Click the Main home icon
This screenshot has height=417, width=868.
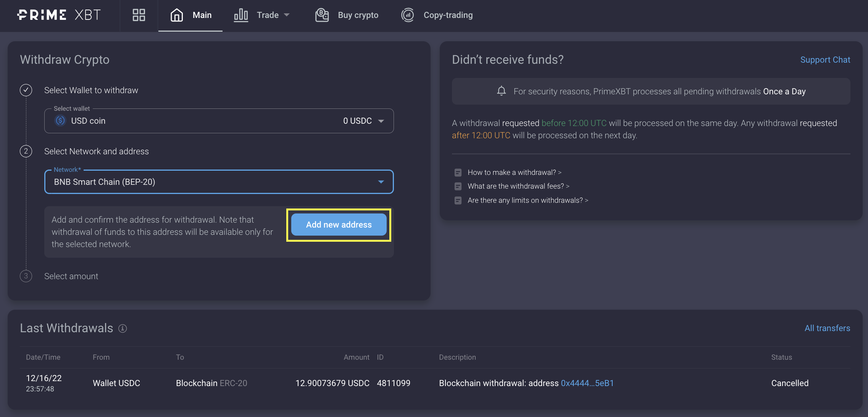pos(177,15)
